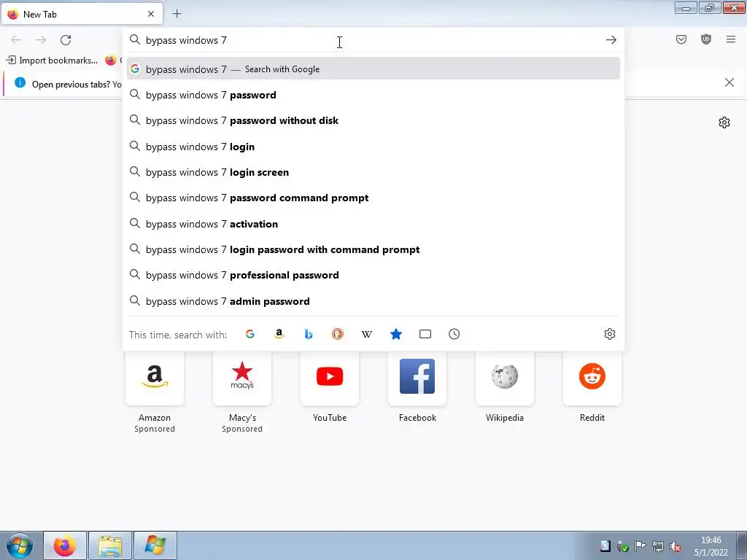Search this time with Bing icon
Image resolution: width=747 pixels, height=560 pixels.
pyautogui.click(x=309, y=334)
